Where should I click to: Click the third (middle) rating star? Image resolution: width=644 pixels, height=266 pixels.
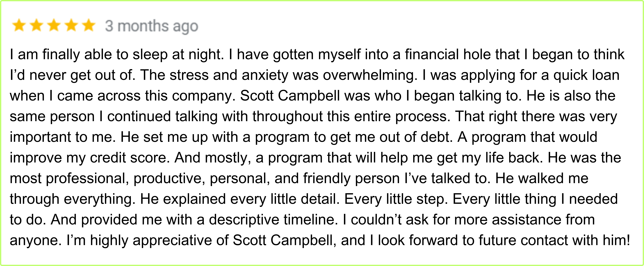[x=54, y=26]
